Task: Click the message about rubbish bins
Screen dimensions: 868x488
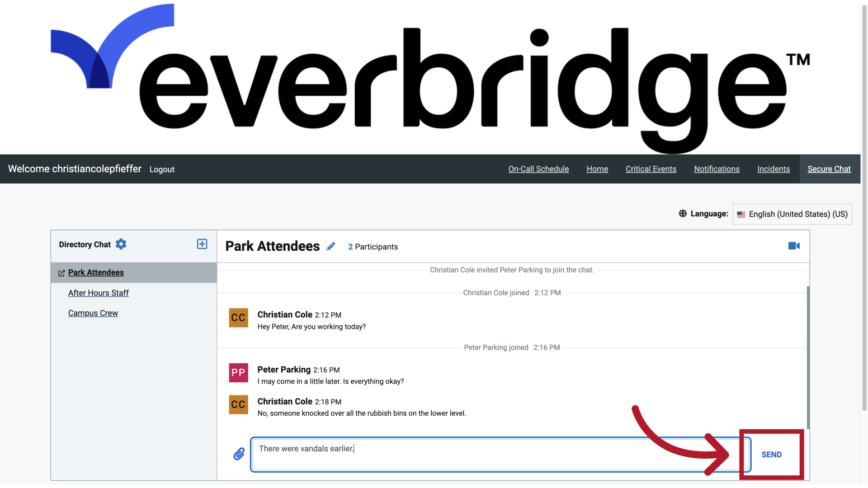Action: [x=362, y=413]
